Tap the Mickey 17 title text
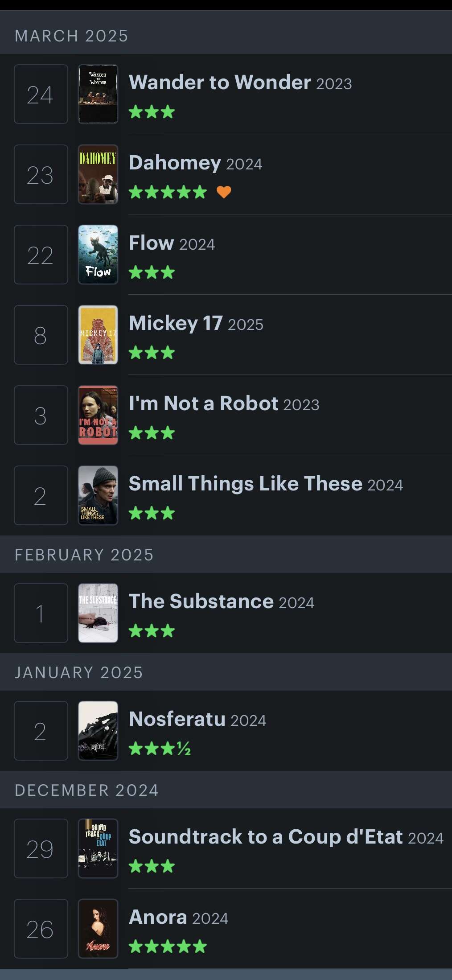The height and width of the screenshot is (980, 452). 176,323
